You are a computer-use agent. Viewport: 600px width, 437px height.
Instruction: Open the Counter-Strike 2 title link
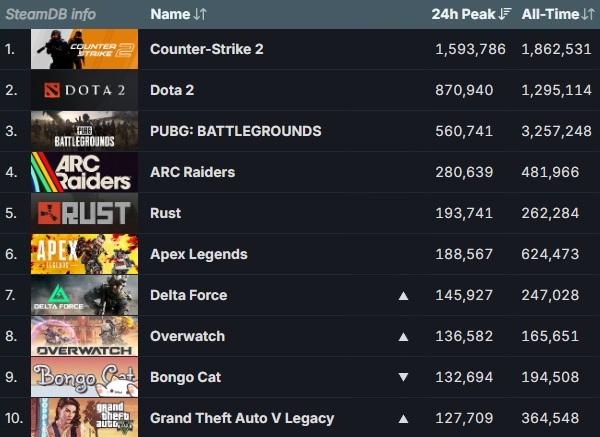(207, 49)
